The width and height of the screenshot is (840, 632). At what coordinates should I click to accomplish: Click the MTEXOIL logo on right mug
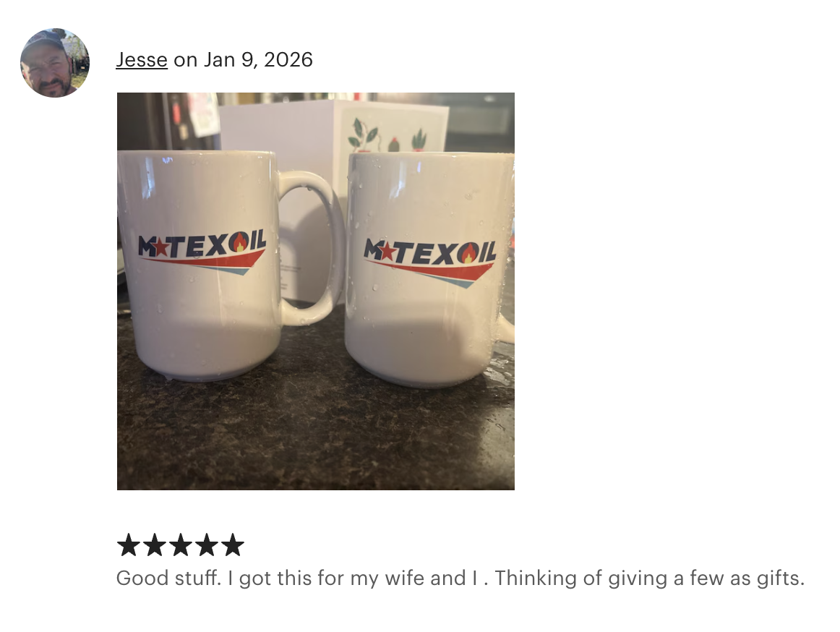pos(430,262)
